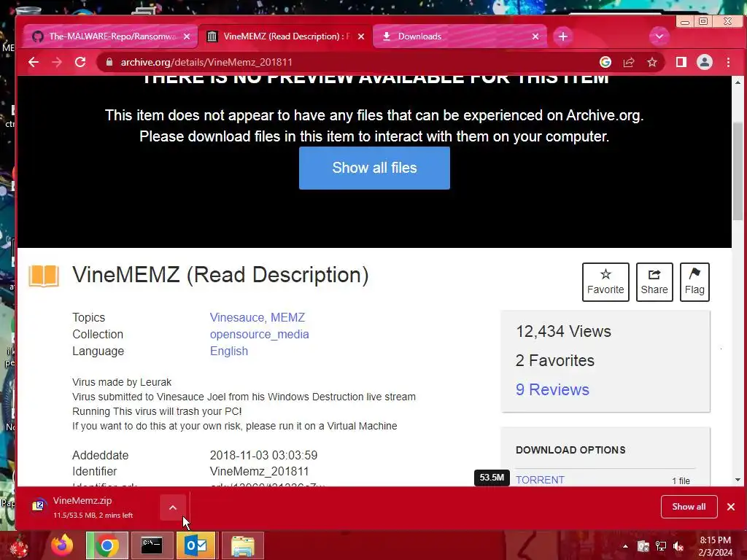Click the TORRENT download option

tap(540, 480)
